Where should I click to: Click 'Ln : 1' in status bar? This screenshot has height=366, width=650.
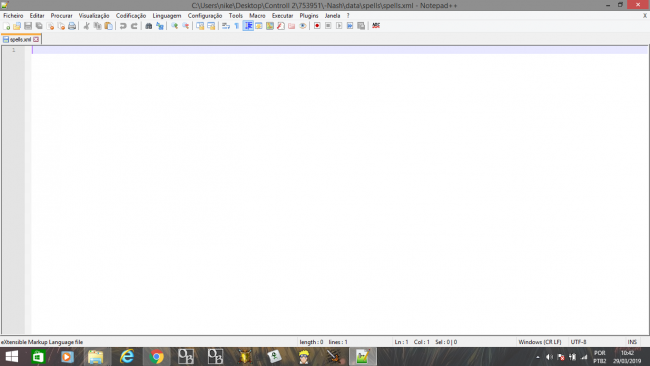pyautogui.click(x=401, y=342)
